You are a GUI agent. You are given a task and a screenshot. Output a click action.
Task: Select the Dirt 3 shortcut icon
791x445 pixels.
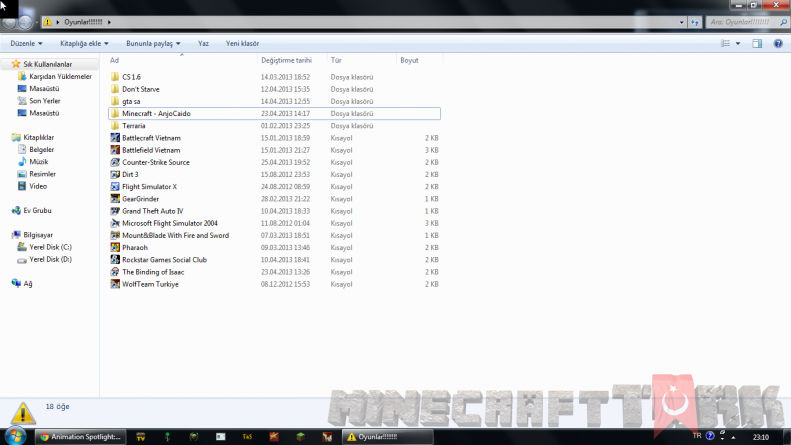click(115, 174)
